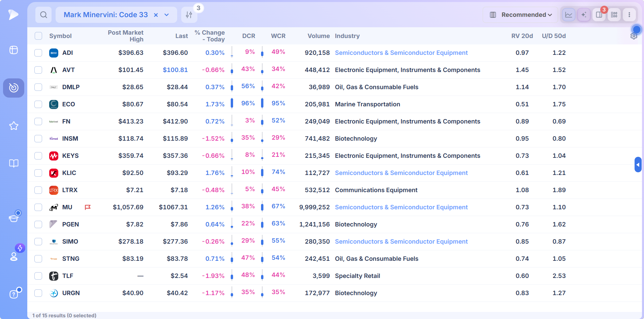Check the ECO row checkbox

pyautogui.click(x=38, y=104)
